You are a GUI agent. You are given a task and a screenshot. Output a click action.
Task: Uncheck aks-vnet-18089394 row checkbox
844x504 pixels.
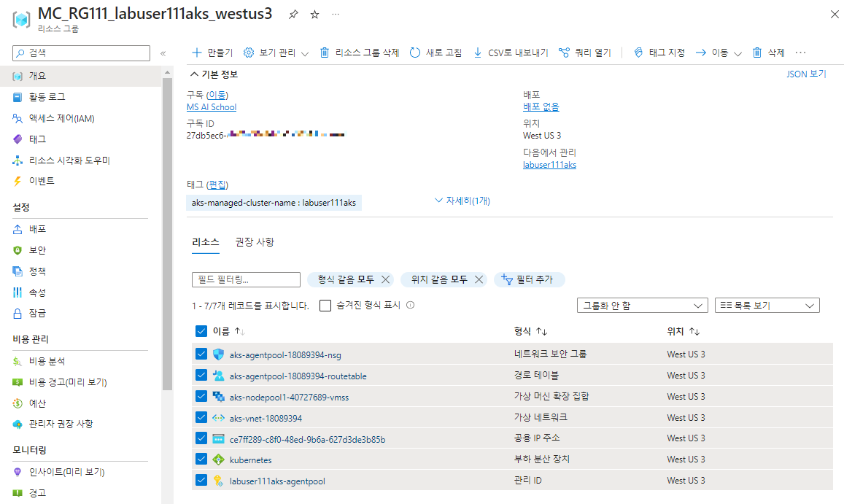coord(201,416)
